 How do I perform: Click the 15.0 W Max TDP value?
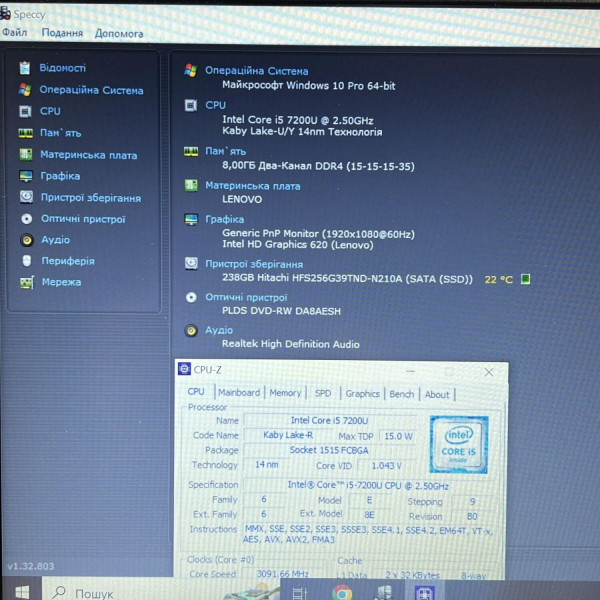398,436
